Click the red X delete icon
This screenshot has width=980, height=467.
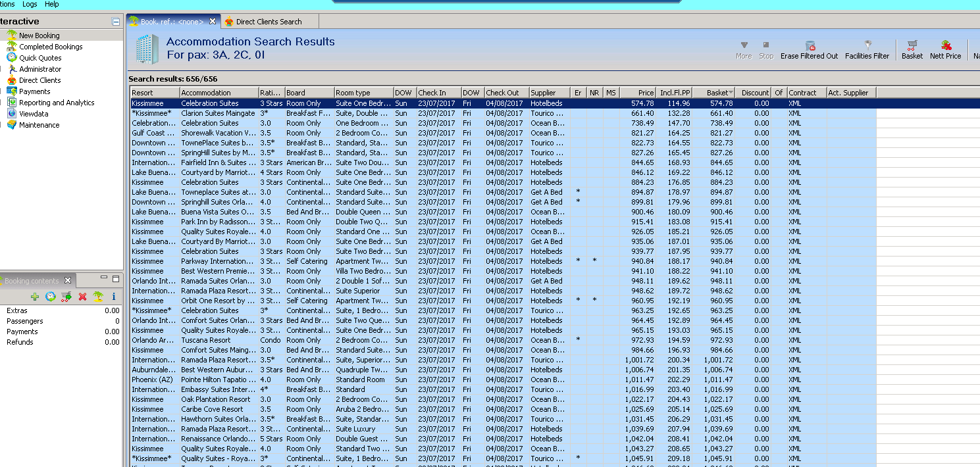pyautogui.click(x=82, y=297)
